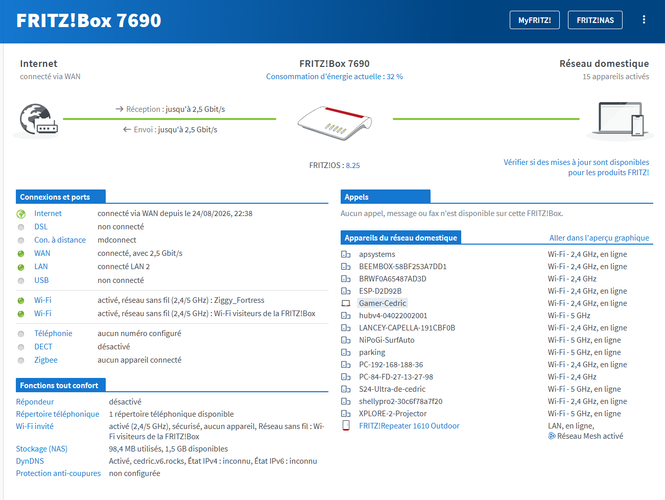Click the grey status dot beside DECT
Viewport: 665px width, 500px height.
point(21,347)
